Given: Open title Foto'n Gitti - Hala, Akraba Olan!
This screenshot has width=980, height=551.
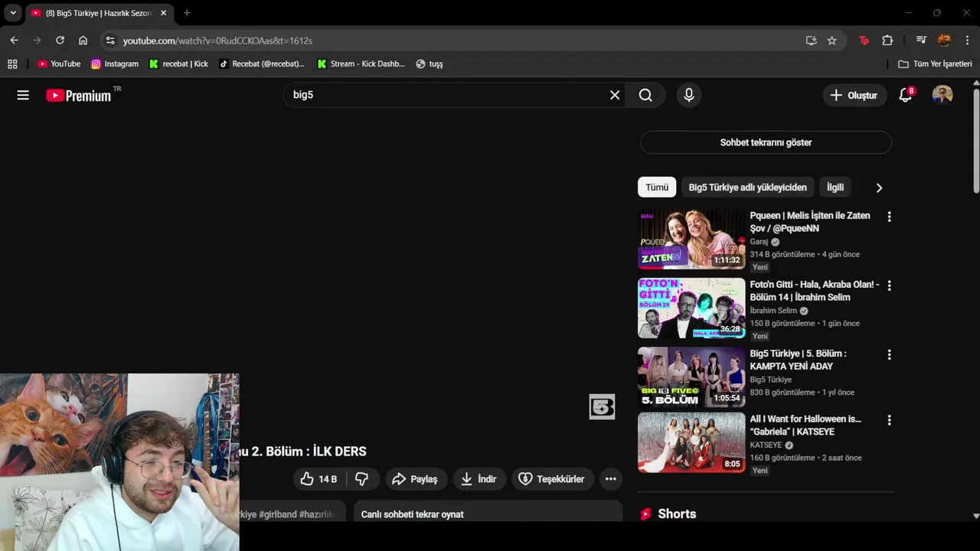Looking at the screenshot, I should coord(815,291).
